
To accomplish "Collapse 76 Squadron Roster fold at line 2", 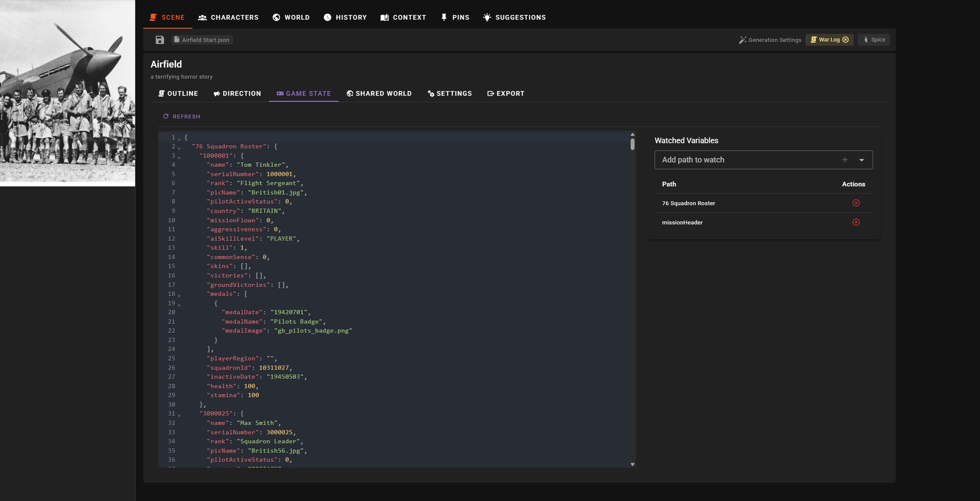I will [x=179, y=147].
